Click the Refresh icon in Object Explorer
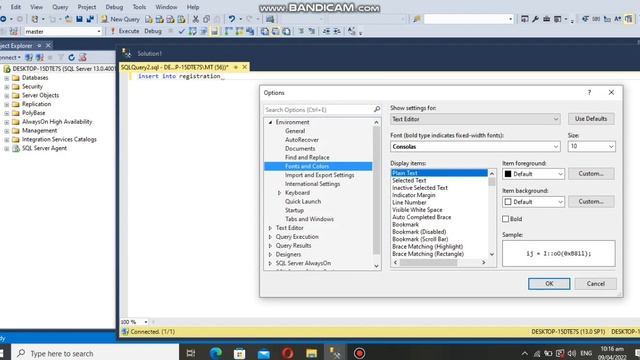The height and width of the screenshot is (360, 640). pos(71,58)
